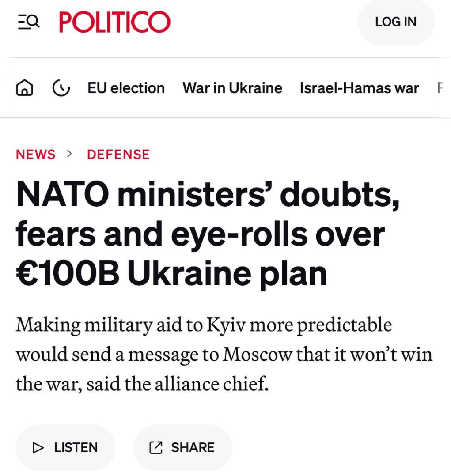Click the share arrow icon
Image resolution: width=451 pixels, height=476 pixels.
(155, 448)
